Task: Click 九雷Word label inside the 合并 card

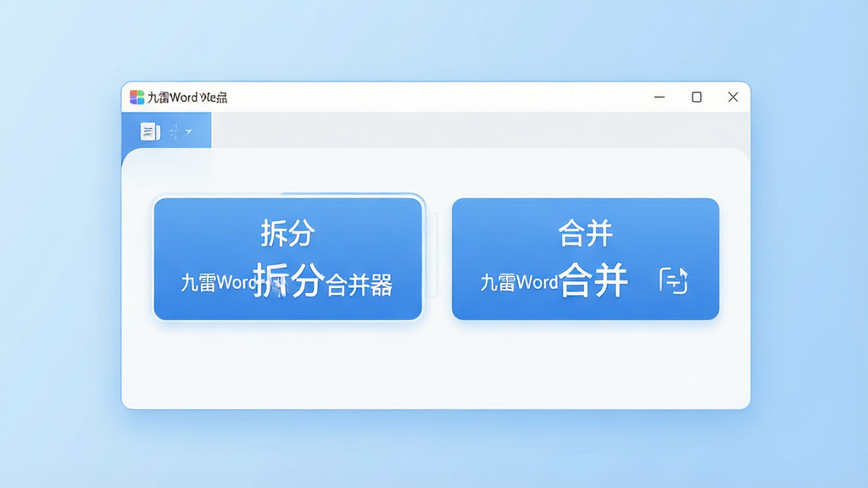Action: (x=519, y=283)
